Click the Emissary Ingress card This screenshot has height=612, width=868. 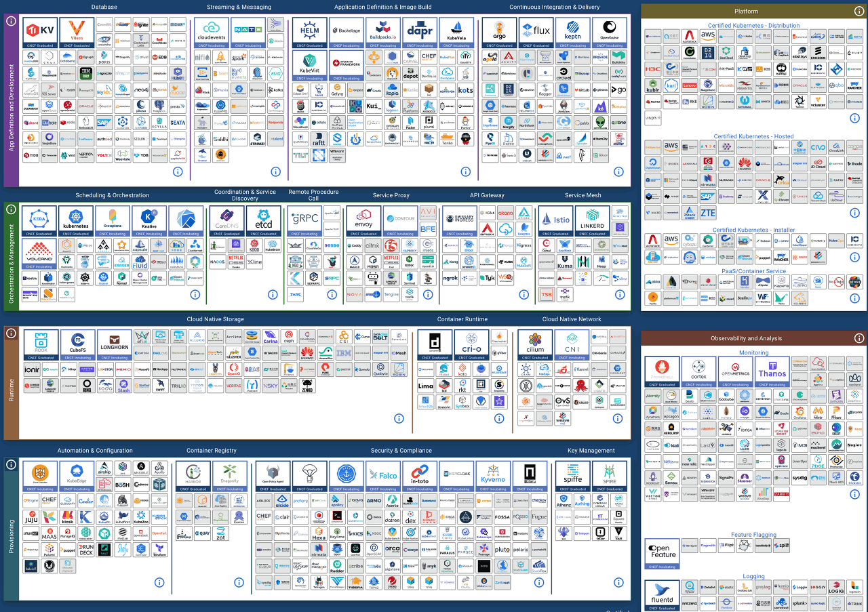point(460,221)
